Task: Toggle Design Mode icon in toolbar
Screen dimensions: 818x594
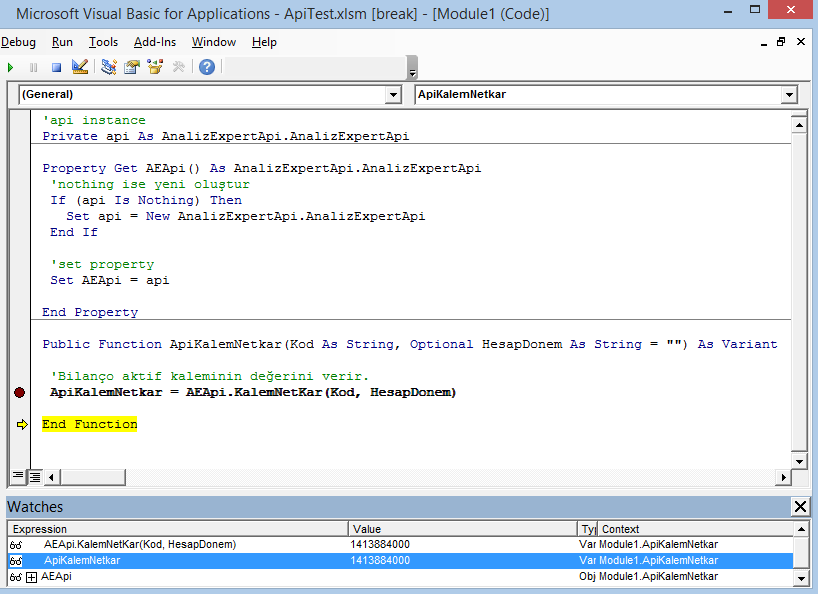Action: (x=80, y=67)
